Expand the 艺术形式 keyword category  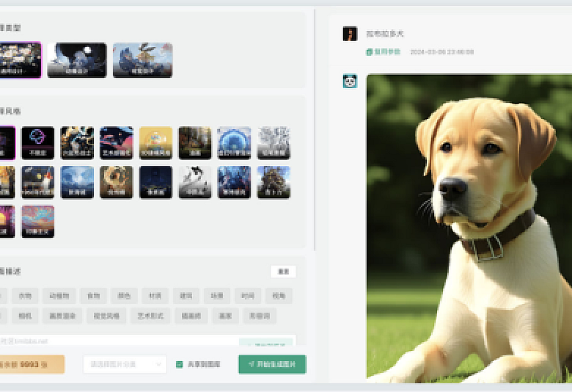coord(147,316)
